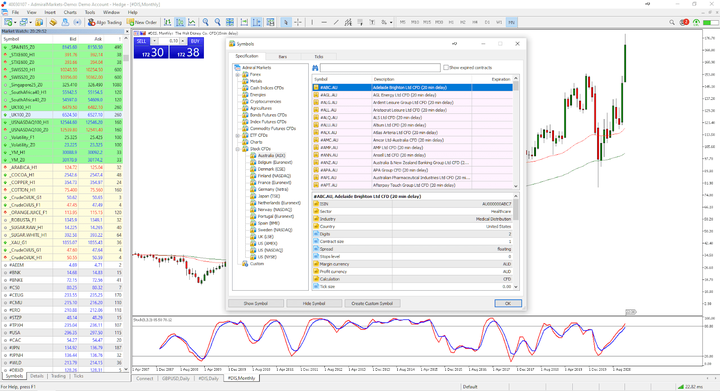Screen dimensions: 720x391
Task: Select US (NASDAQ) in the symbol tree
Action: coord(270,250)
